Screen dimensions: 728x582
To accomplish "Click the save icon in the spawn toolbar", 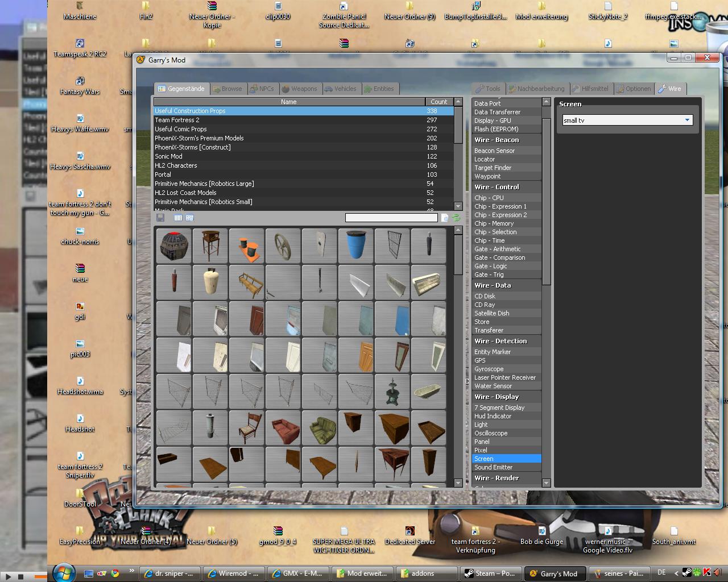I will tap(160, 218).
